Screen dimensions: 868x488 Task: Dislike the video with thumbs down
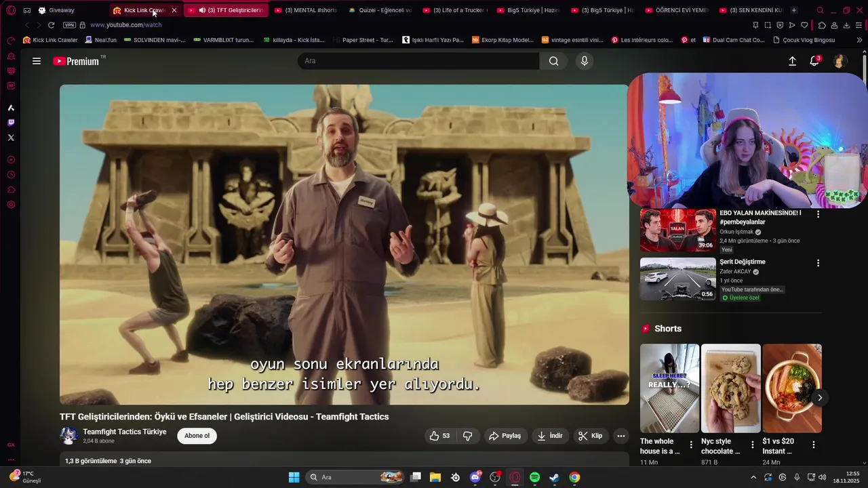tap(467, 436)
